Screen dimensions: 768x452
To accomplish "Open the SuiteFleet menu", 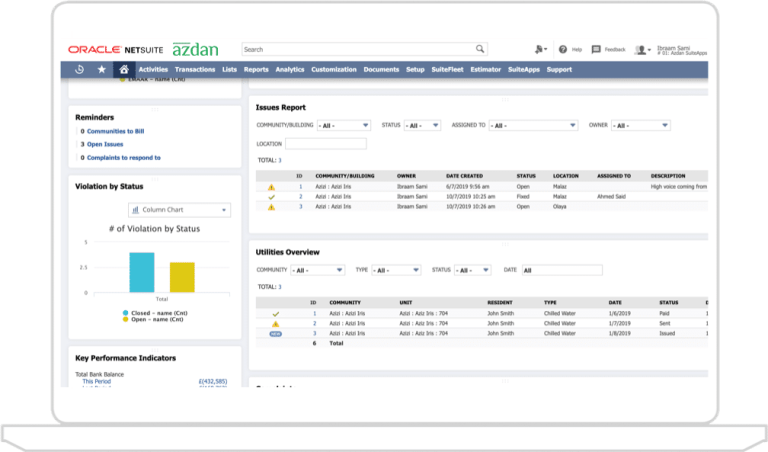I will coord(447,70).
